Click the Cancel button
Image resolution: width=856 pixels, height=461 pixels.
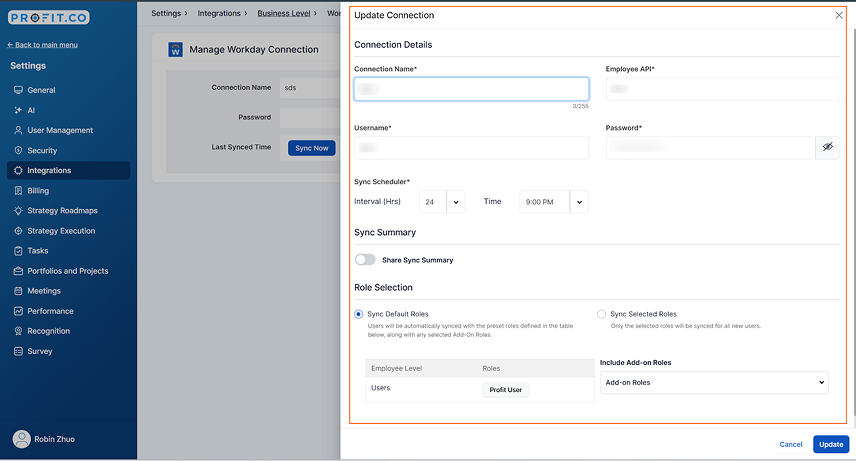[x=790, y=444]
